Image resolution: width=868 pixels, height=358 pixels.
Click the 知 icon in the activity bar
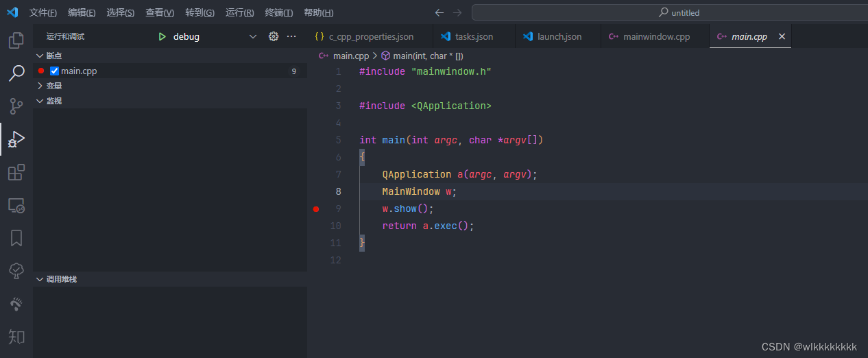point(16,337)
